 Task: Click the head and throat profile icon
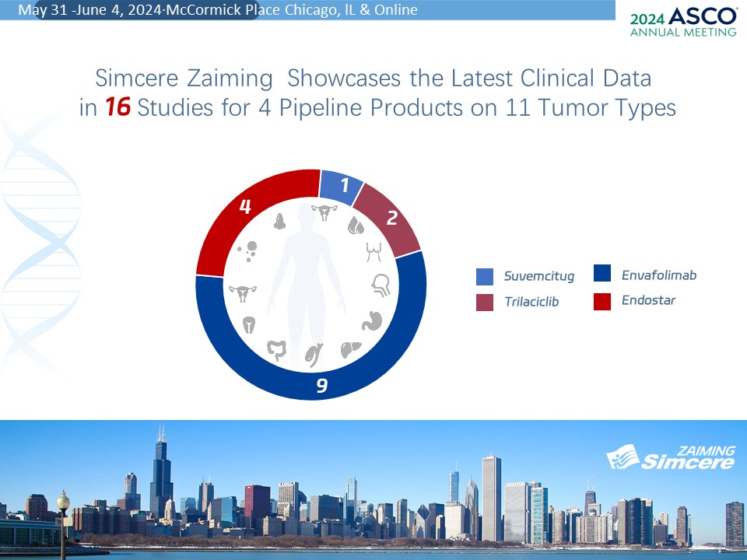pyautogui.click(x=381, y=285)
